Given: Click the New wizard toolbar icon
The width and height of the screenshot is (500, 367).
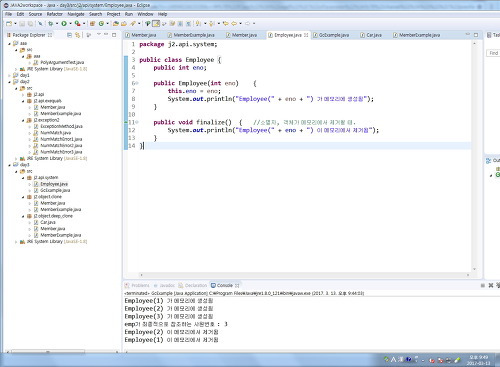Looking at the screenshot, I should pos(9,24).
